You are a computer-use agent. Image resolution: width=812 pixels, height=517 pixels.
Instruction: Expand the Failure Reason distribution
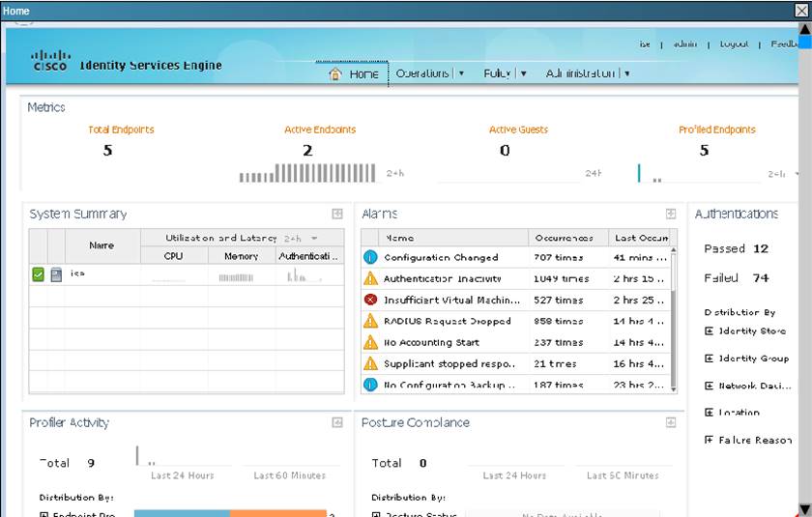click(x=709, y=440)
